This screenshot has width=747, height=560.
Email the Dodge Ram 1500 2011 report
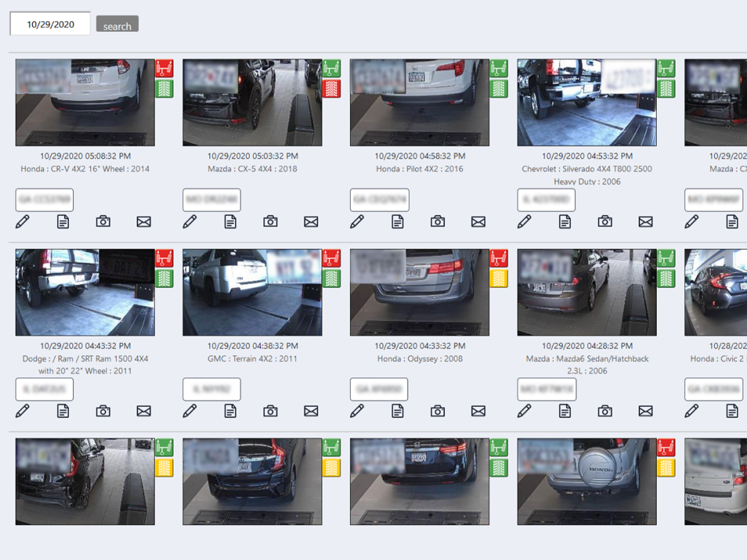tap(144, 411)
